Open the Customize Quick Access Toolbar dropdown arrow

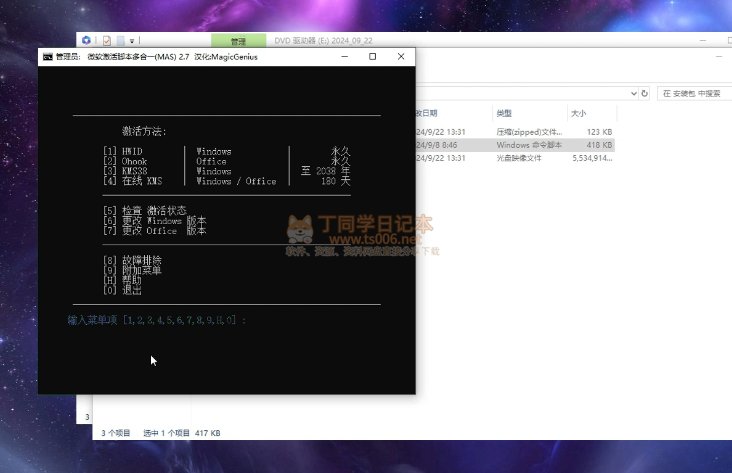click(132, 41)
